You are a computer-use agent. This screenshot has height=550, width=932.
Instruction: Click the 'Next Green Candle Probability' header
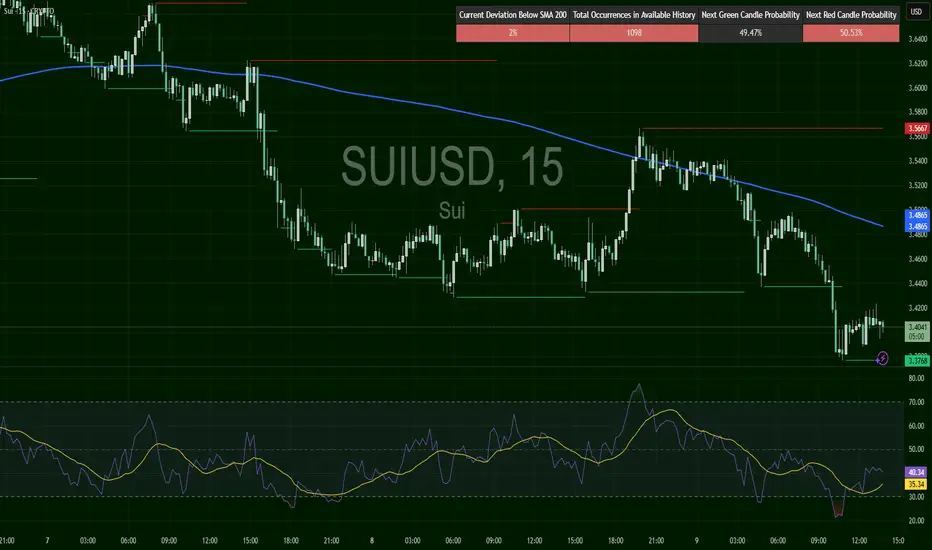point(750,15)
